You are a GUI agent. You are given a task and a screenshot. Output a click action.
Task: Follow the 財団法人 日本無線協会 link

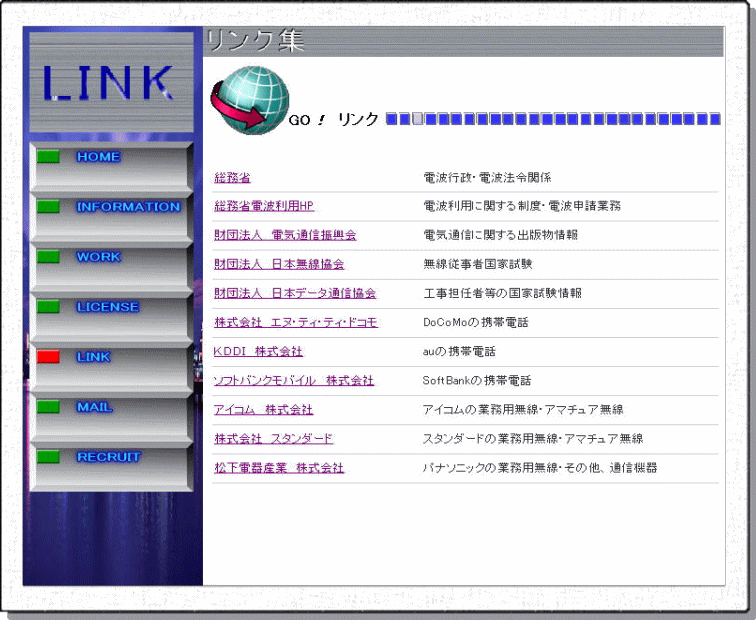(279, 264)
